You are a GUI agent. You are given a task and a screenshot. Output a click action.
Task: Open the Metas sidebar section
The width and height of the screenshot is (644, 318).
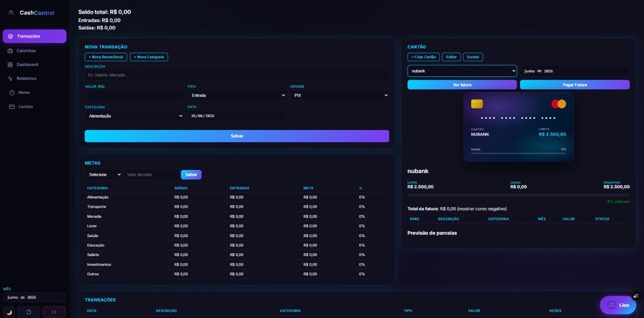click(x=34, y=93)
